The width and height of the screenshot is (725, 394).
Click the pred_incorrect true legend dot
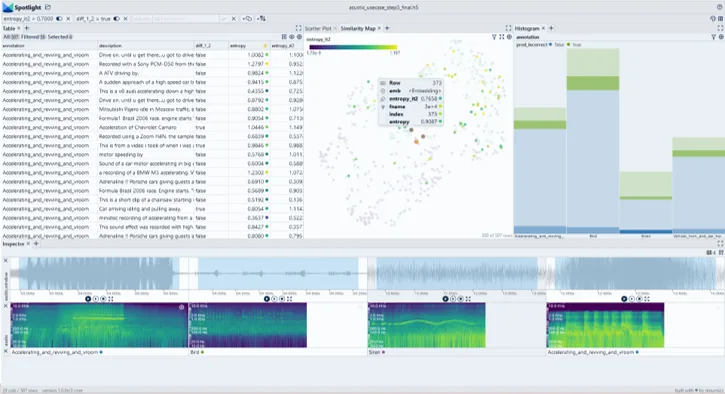568,44
